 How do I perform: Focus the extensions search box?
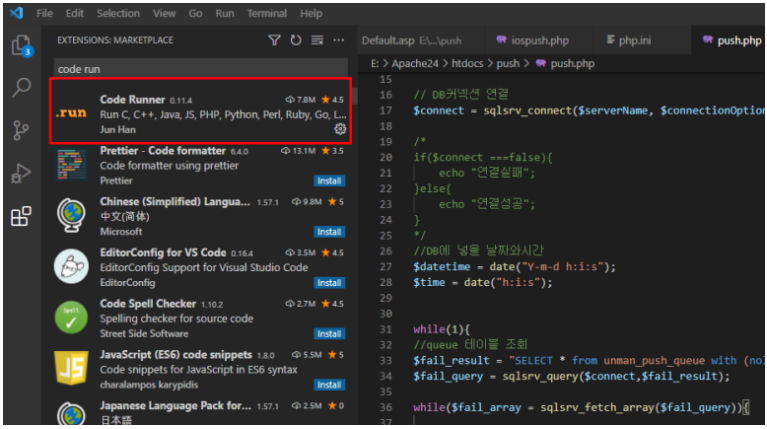[201, 69]
